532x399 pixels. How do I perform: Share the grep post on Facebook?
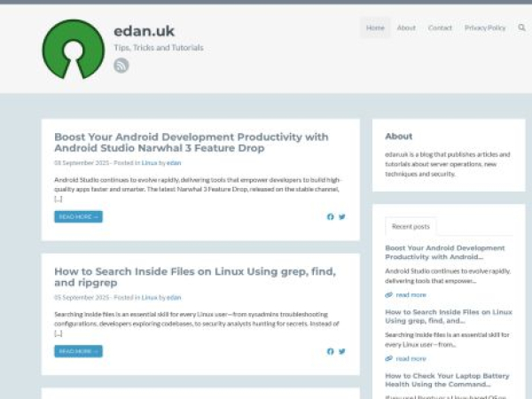[x=330, y=351]
